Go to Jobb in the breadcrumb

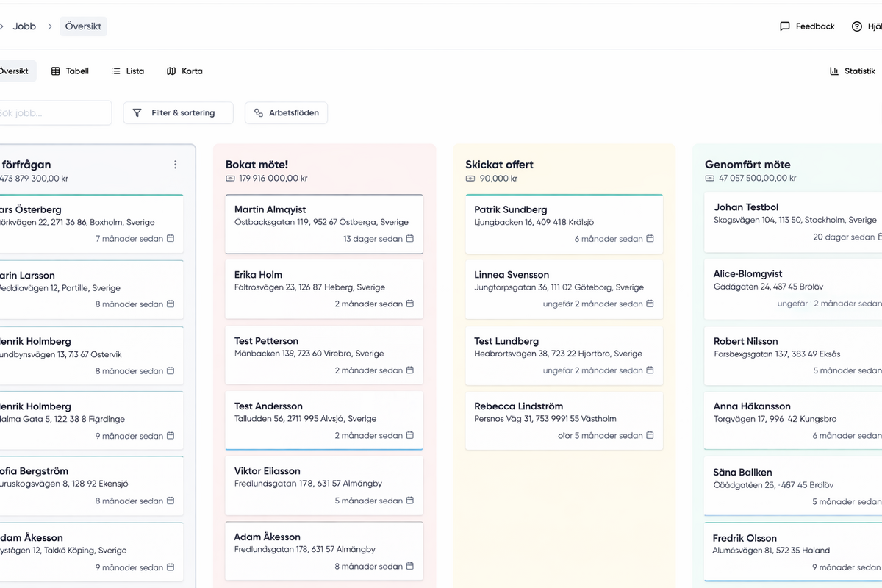[x=24, y=26]
